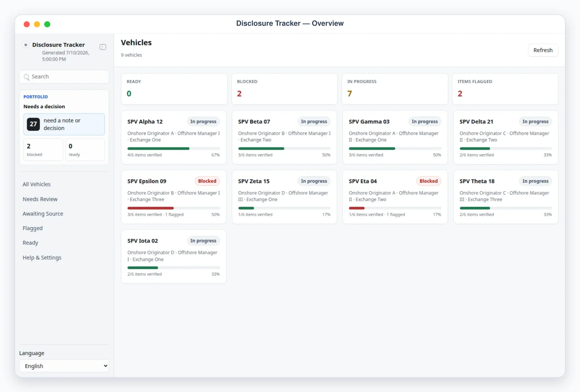Click the green zoom window button
This screenshot has width=580, height=392.
(47, 24)
